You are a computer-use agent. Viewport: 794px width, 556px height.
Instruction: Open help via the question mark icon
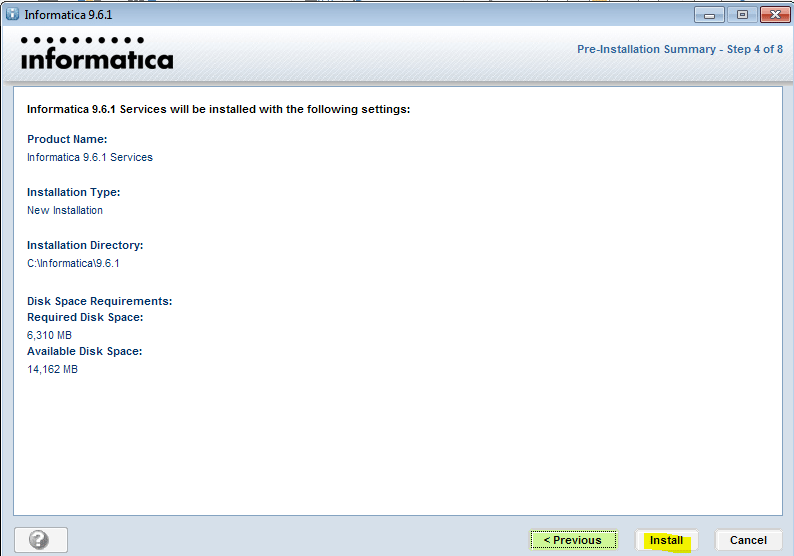[x=41, y=540]
